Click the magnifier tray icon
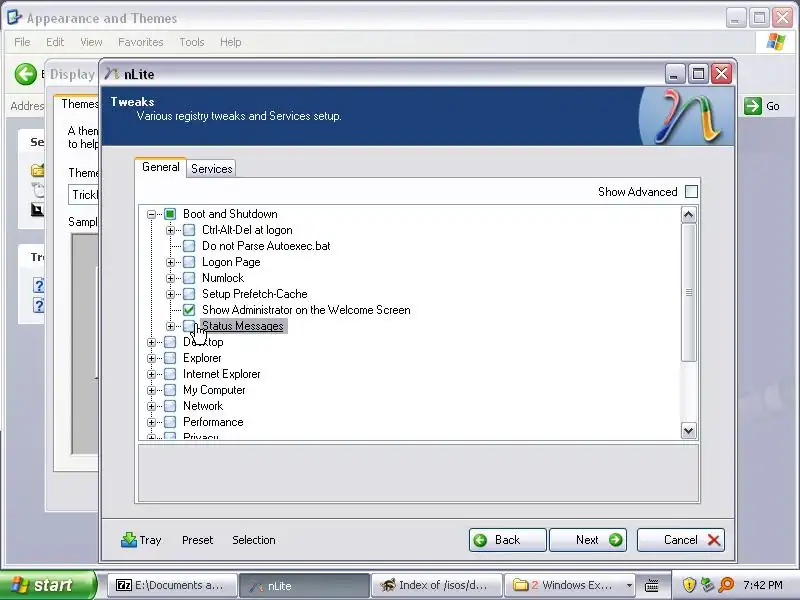The image size is (800, 600). pos(726,585)
